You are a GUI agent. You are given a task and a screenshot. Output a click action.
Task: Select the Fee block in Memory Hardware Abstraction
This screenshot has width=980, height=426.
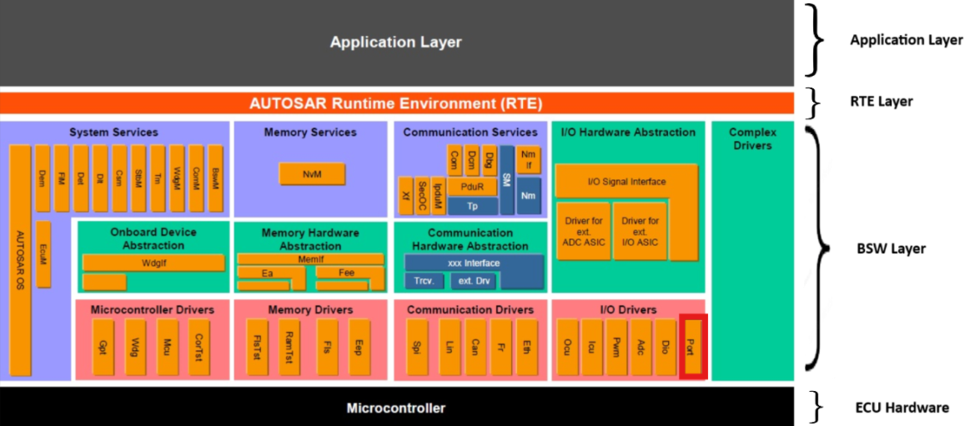[346, 273]
